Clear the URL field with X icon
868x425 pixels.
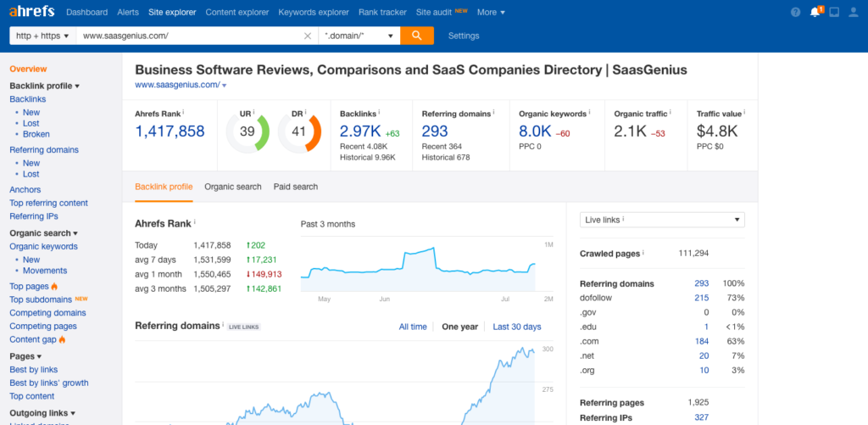coord(308,36)
